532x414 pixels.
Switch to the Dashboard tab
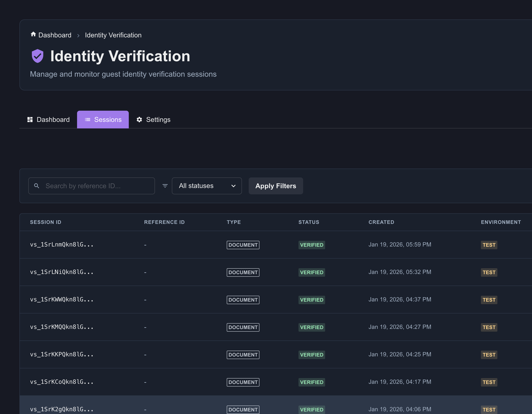(48, 120)
